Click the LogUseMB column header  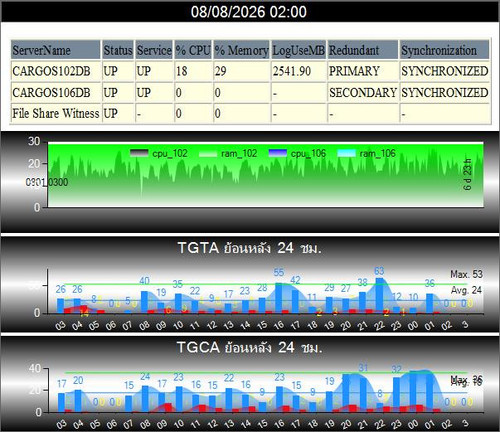coord(298,50)
